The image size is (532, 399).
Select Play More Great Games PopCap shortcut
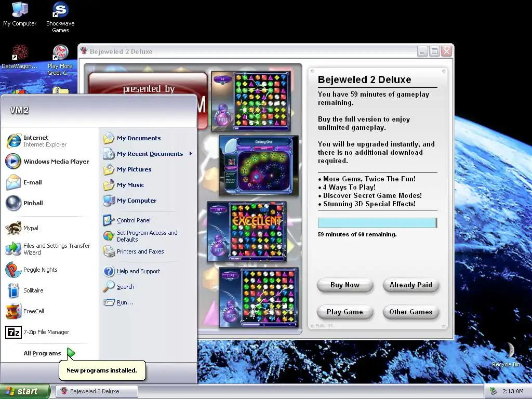coord(60,60)
